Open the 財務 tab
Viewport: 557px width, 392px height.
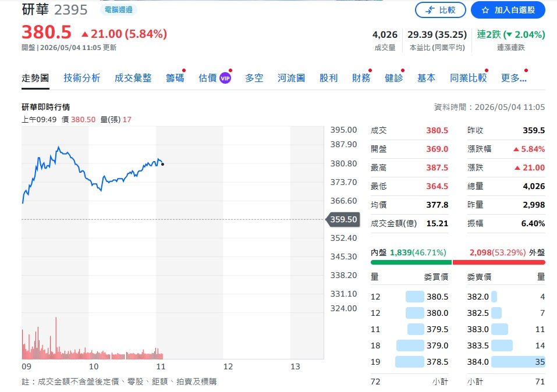coord(361,78)
